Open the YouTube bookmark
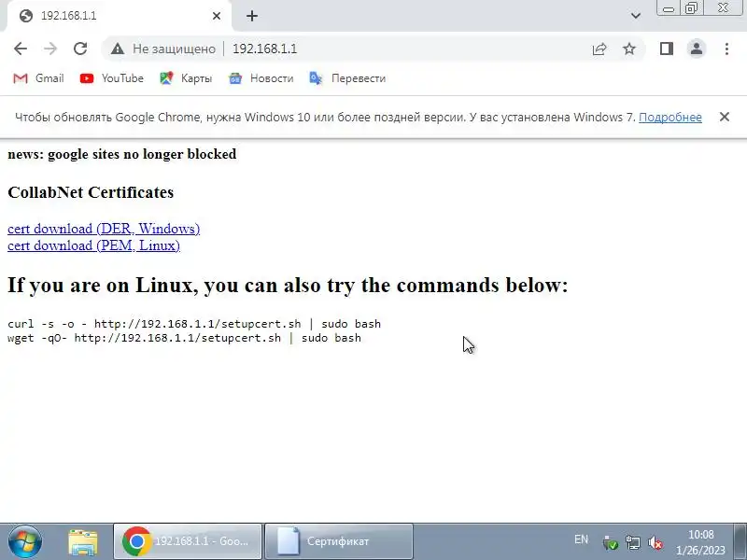The width and height of the screenshot is (747, 560). [x=112, y=78]
